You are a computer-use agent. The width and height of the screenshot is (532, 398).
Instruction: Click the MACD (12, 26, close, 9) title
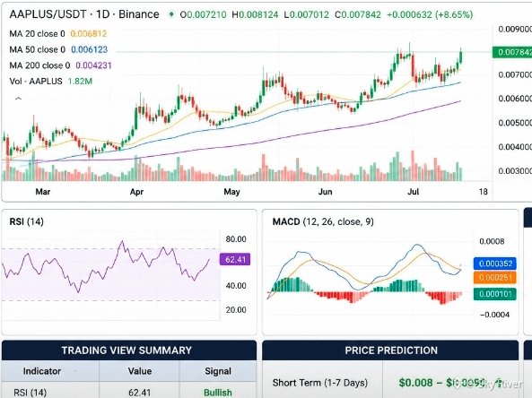point(323,221)
